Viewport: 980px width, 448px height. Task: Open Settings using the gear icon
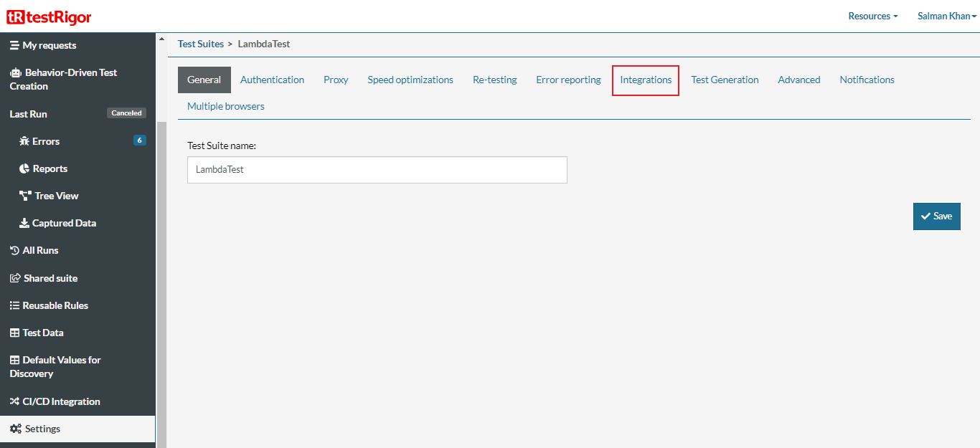point(14,428)
